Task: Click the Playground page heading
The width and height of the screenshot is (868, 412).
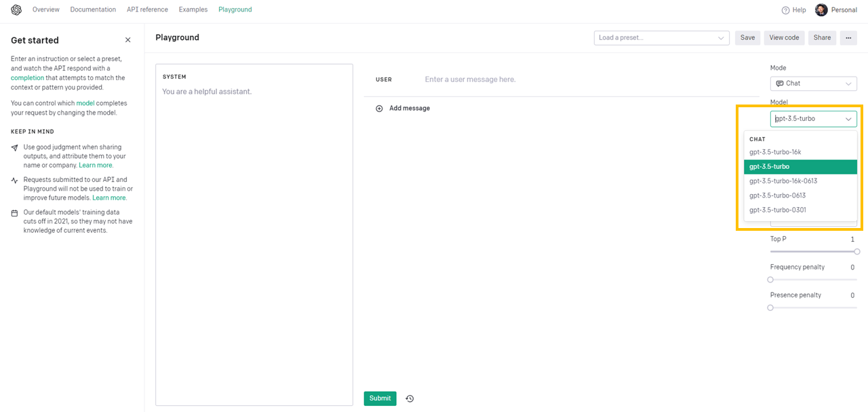Action: (x=178, y=38)
